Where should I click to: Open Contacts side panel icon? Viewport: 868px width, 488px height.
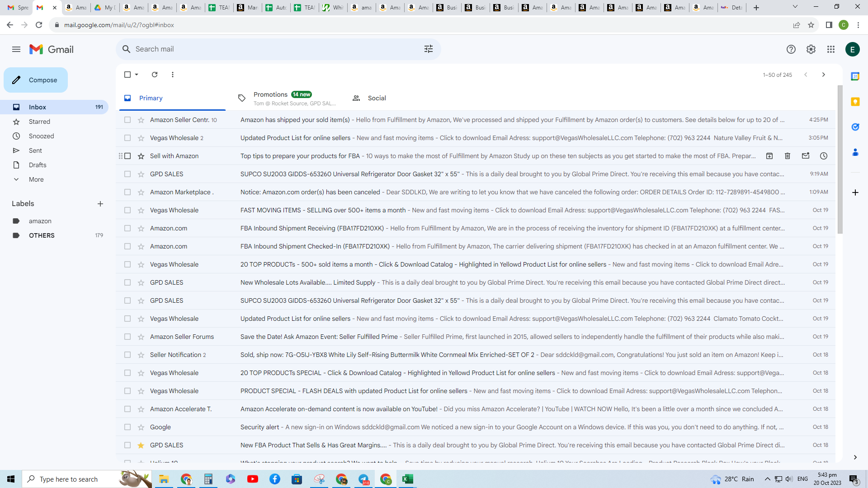point(855,152)
